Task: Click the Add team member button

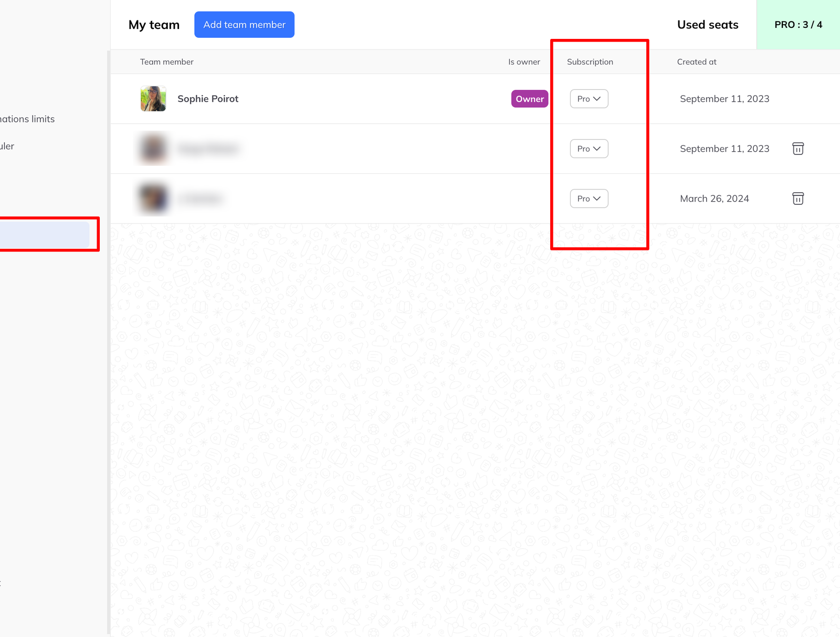Action: 244,25
